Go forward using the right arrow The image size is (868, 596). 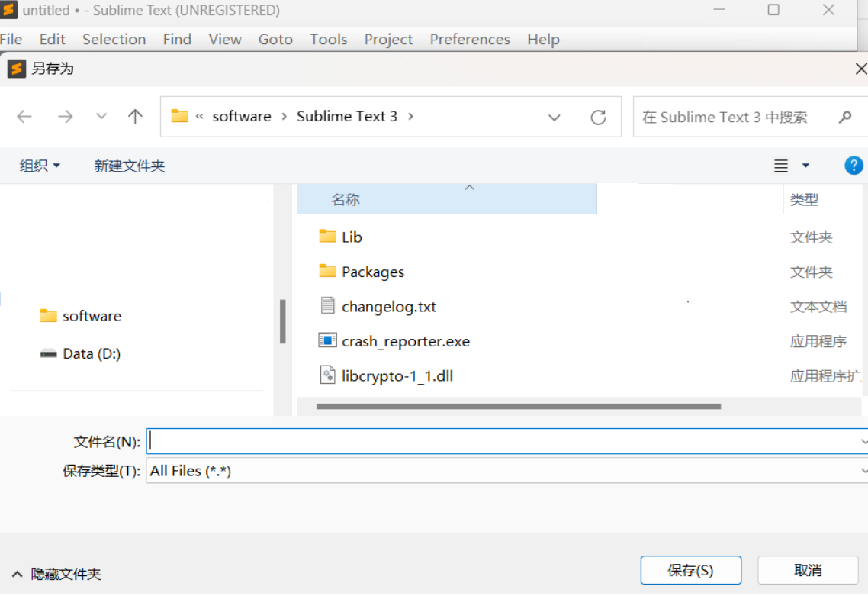point(65,117)
